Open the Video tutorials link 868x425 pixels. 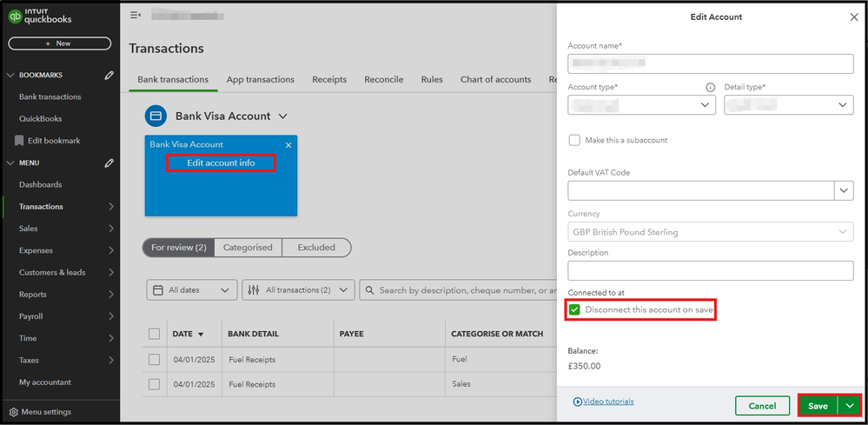click(x=608, y=402)
